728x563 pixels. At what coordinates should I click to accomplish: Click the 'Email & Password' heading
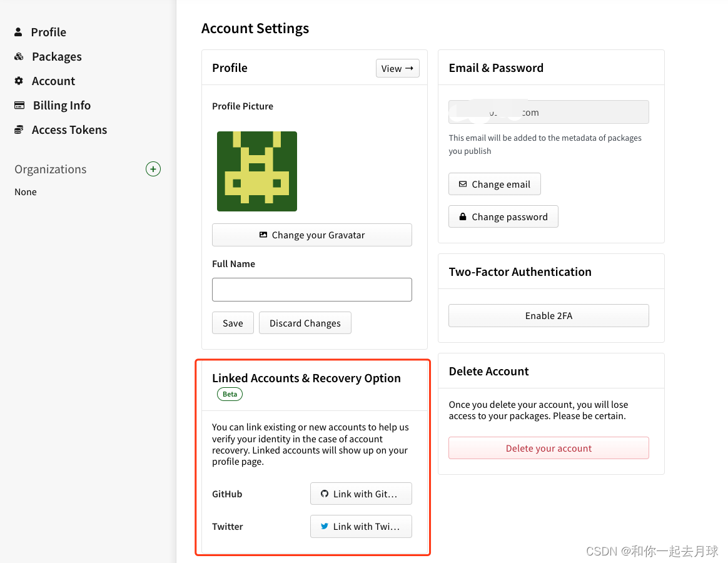496,68
